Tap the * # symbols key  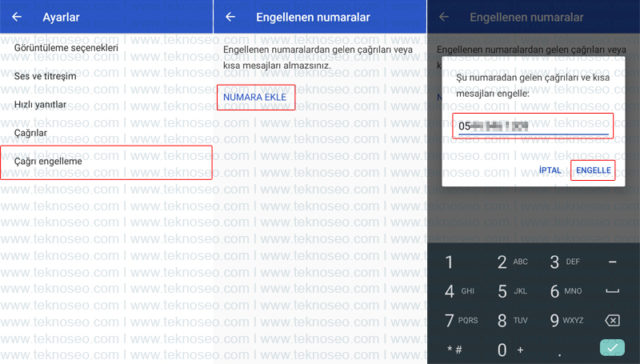(454, 350)
